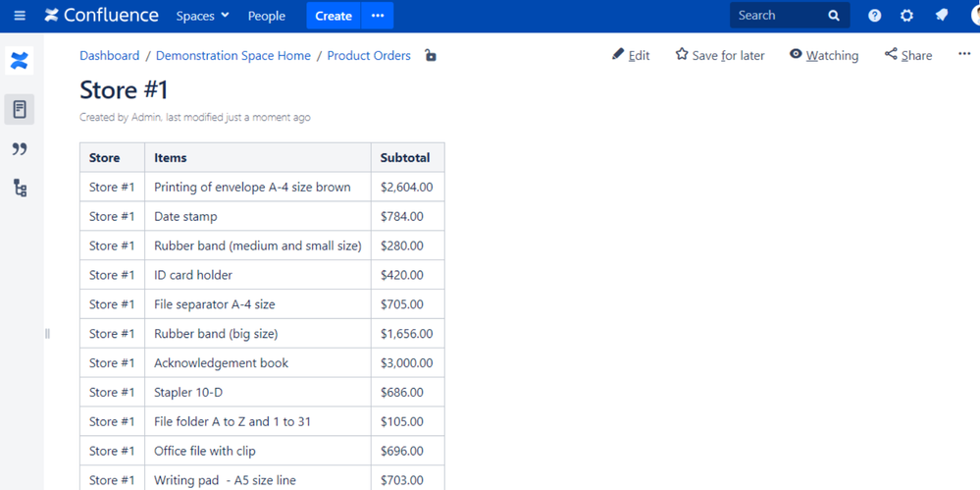Click the $105.00 subtotal cell
980x490 pixels.
(408, 422)
